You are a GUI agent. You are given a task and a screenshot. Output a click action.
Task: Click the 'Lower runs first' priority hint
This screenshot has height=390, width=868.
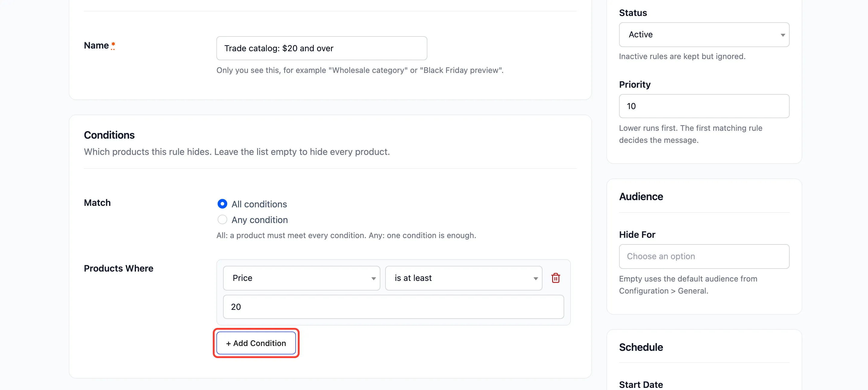tap(690, 134)
